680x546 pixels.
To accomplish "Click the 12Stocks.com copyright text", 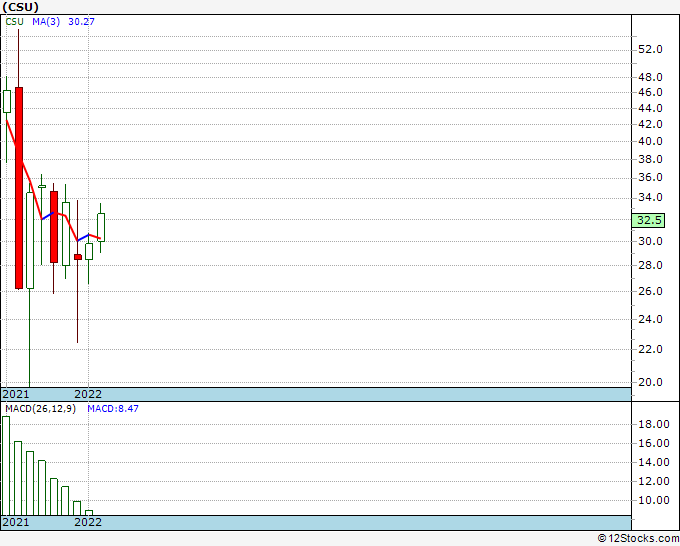I will pyautogui.click(x=638, y=539).
